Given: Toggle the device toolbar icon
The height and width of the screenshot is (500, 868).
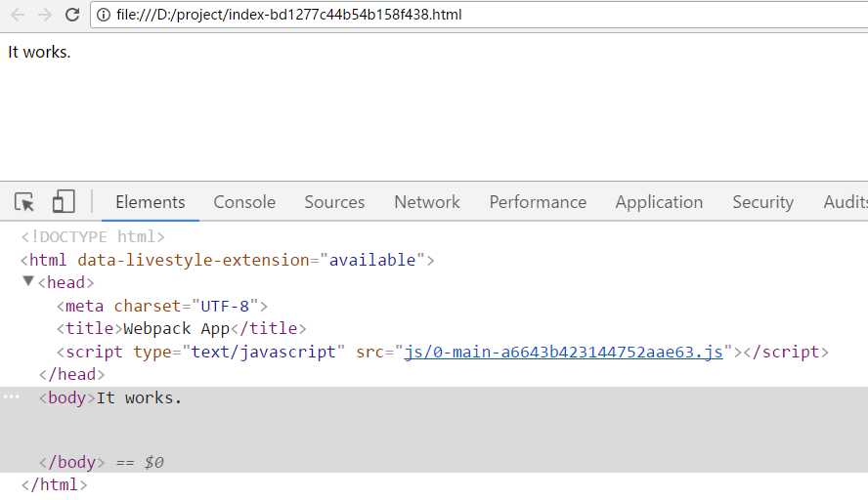Looking at the screenshot, I should coord(64,202).
